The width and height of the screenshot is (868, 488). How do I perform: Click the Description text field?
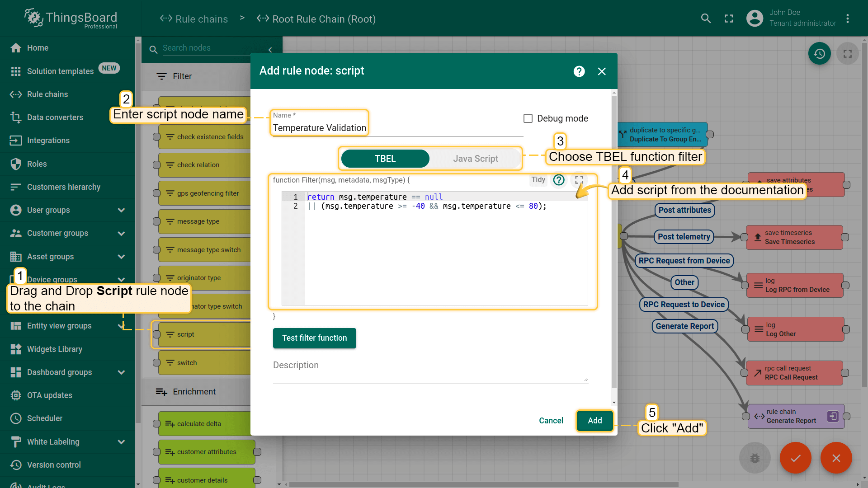[430, 375]
